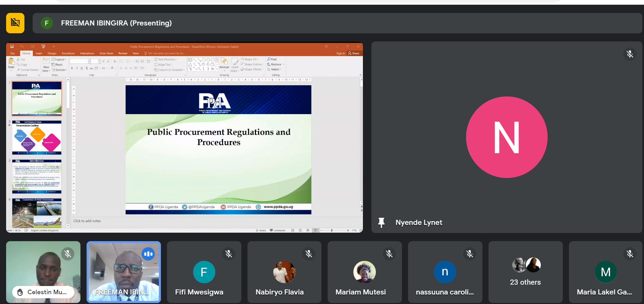
Task: Switch to the Animations tab
Action: click(87, 53)
